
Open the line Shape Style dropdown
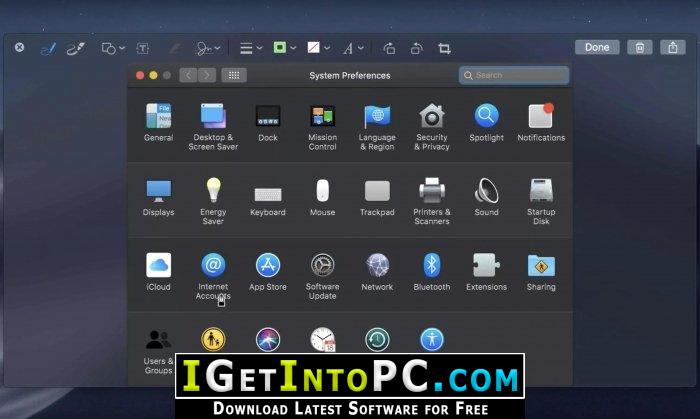pos(251,48)
